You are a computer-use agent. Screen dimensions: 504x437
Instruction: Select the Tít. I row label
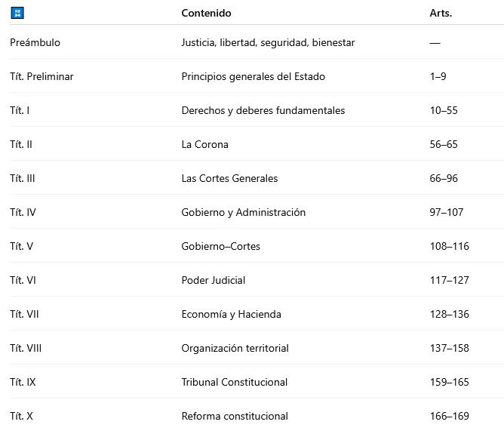[20, 110]
